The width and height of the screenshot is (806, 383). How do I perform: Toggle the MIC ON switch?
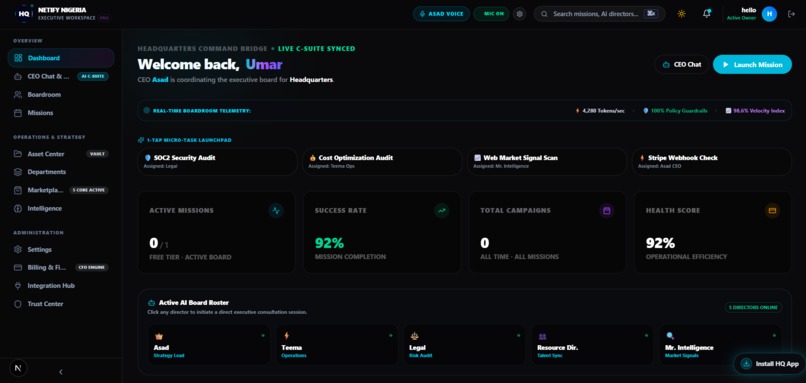(x=491, y=14)
